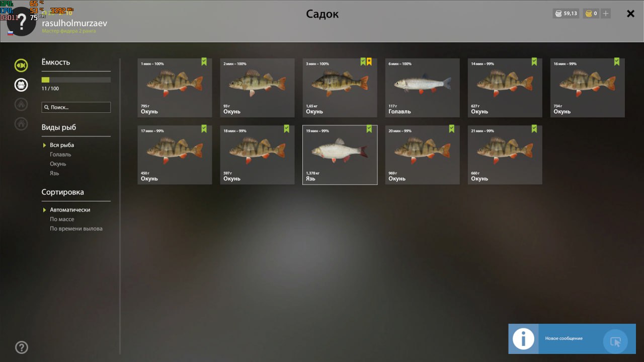Click the silver coins balance icon
Screen dimensions: 644x362
[x=558, y=14]
